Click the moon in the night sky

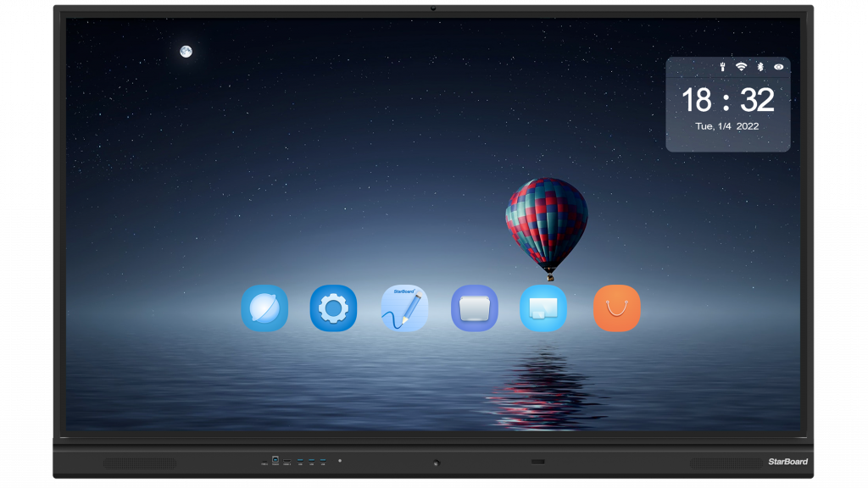tap(186, 52)
